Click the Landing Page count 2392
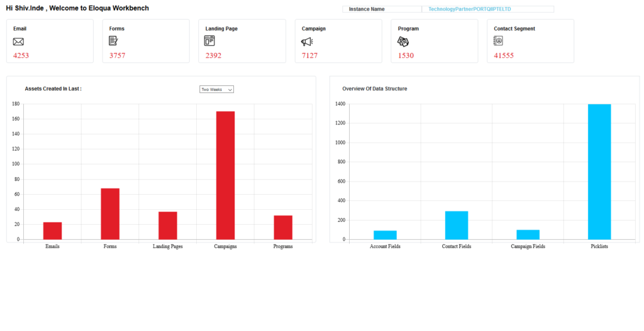Image resolution: width=644 pixels, height=331 pixels. click(x=213, y=55)
